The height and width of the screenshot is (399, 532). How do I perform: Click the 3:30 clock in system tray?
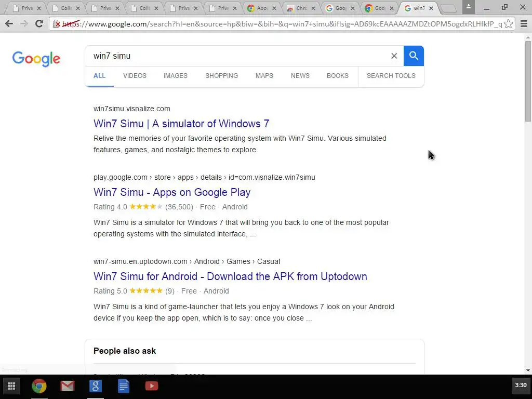521,385
